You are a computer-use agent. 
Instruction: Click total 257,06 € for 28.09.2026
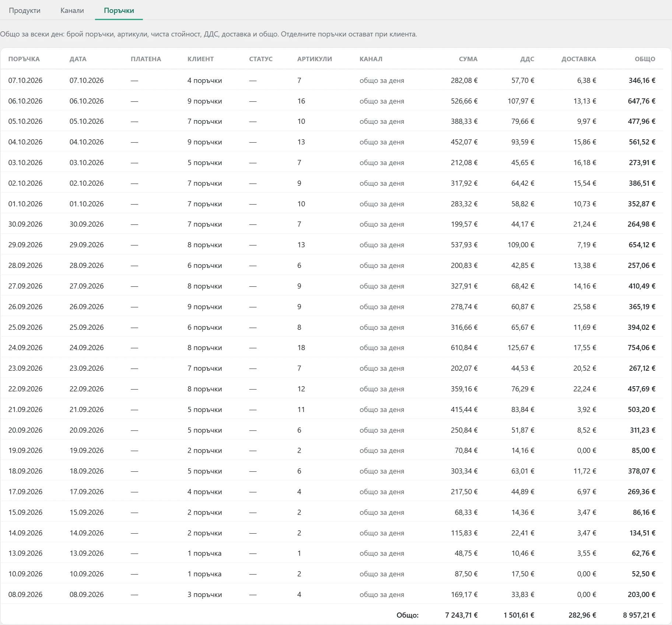[x=642, y=265]
